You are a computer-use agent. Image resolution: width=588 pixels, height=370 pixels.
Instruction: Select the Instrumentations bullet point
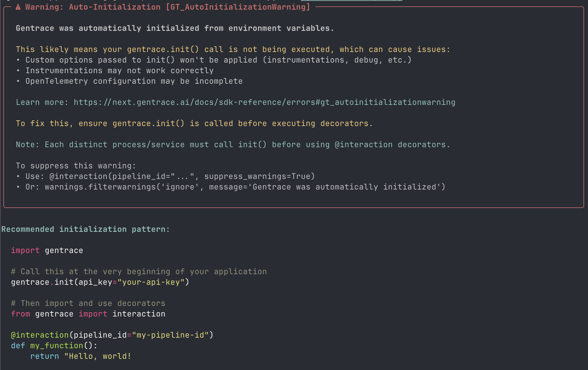120,70
